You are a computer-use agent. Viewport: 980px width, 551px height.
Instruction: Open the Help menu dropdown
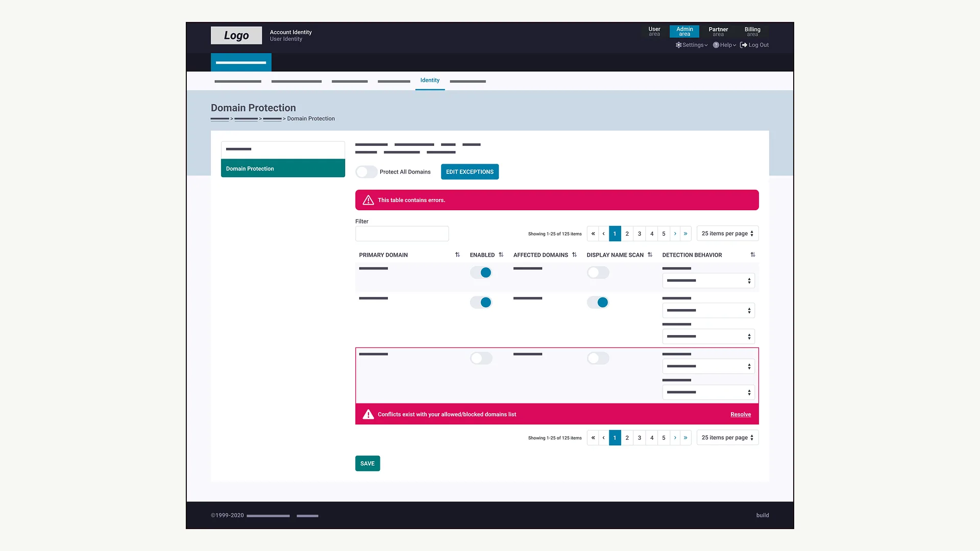tap(724, 45)
